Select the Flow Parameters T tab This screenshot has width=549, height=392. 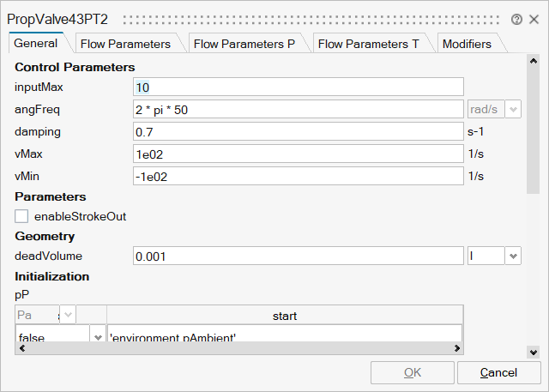[374, 44]
